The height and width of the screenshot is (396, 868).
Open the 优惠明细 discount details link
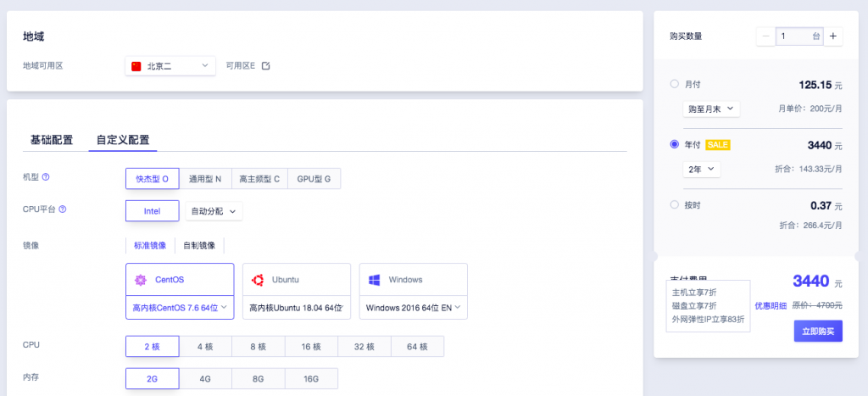(771, 305)
